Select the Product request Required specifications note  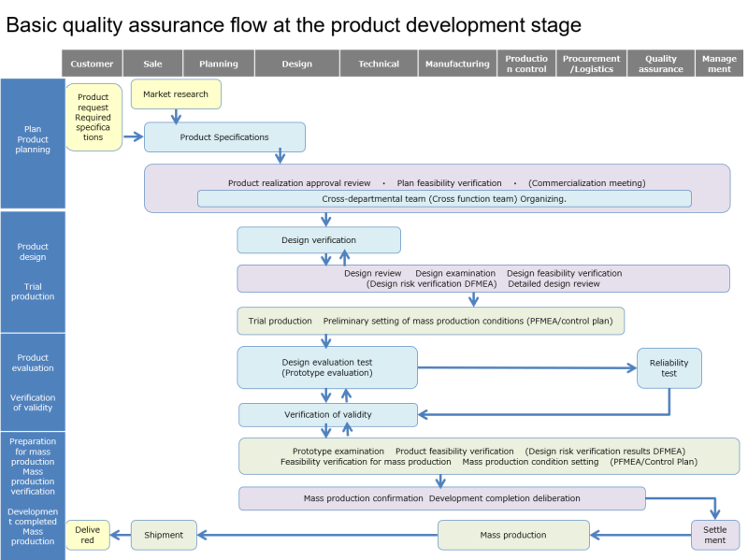pyautogui.click(x=93, y=116)
